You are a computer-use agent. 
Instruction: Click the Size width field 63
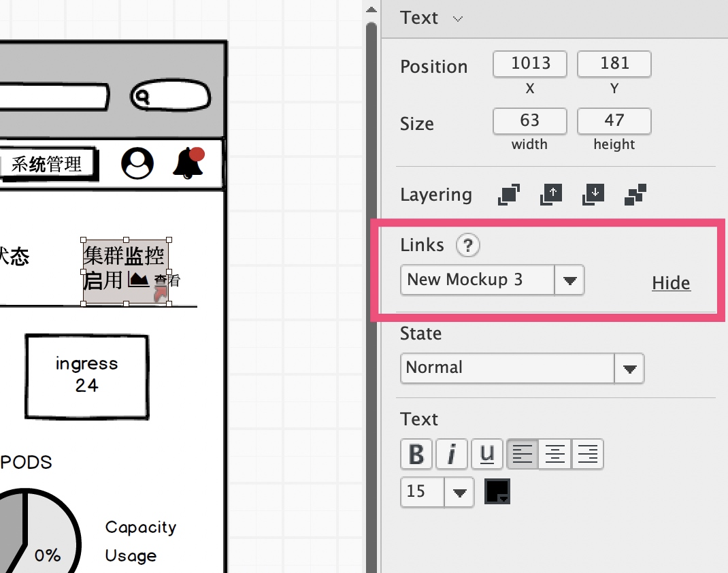tap(530, 120)
